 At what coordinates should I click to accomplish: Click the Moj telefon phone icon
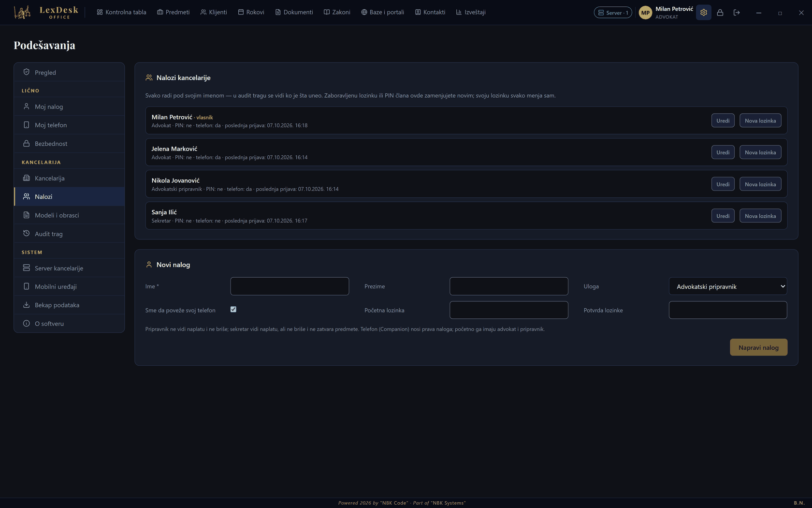(27, 125)
